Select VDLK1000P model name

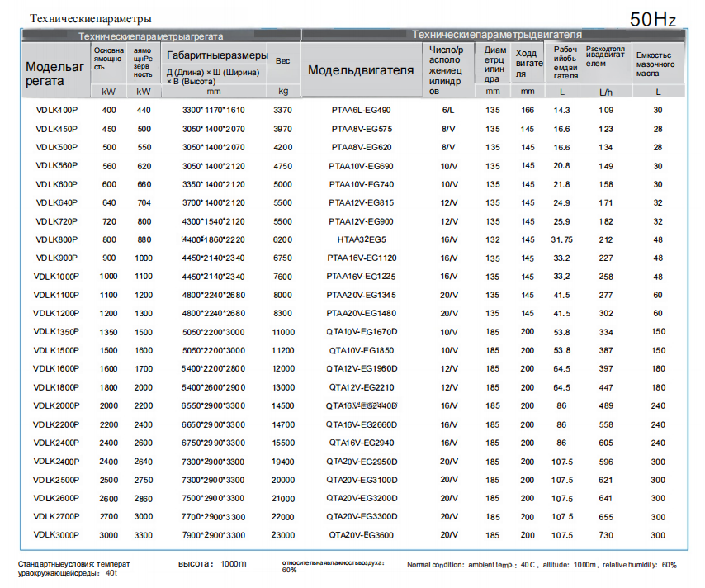click(x=56, y=276)
